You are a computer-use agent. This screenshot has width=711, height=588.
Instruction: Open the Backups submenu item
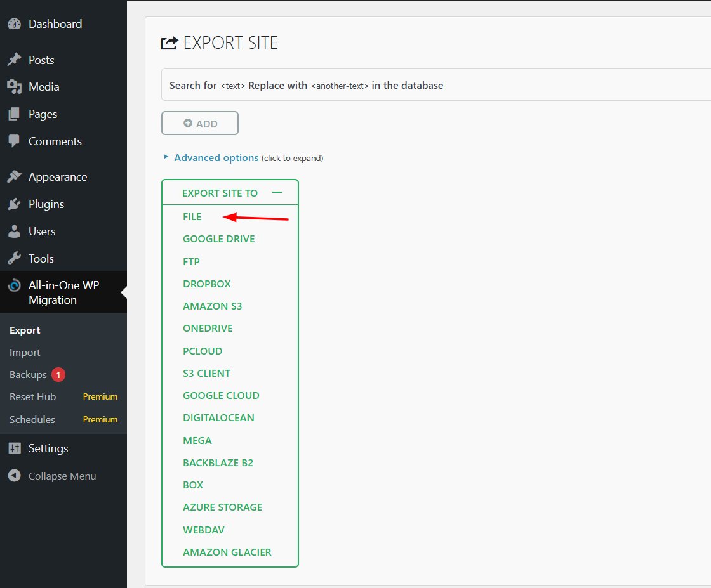28,375
